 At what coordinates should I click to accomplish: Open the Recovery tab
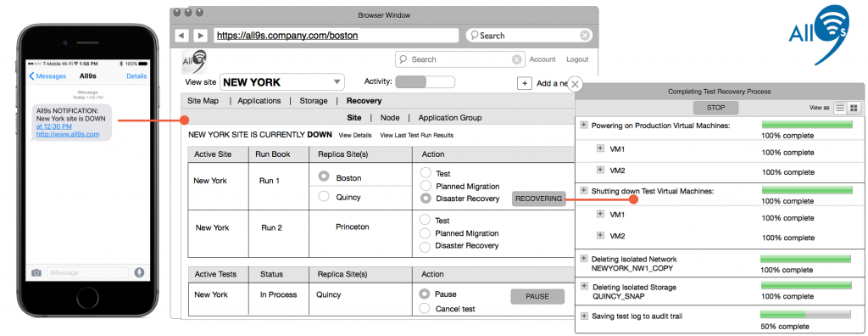pyautogui.click(x=364, y=101)
